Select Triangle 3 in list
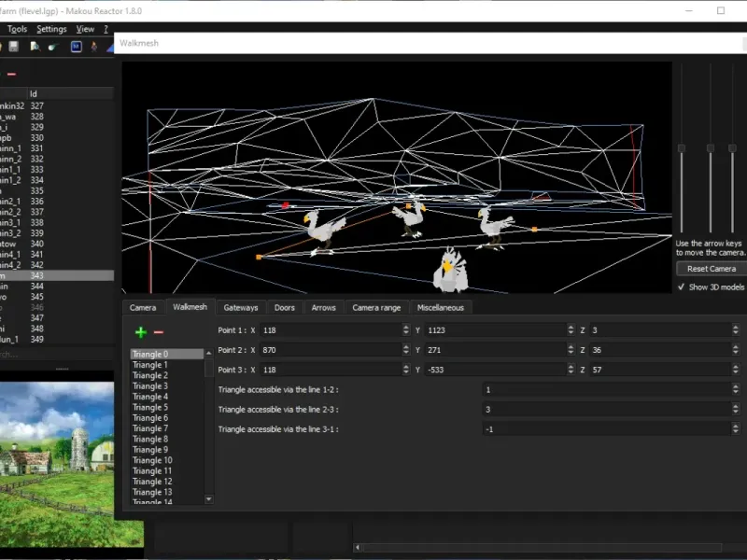This screenshot has width=747, height=560. pyautogui.click(x=167, y=386)
